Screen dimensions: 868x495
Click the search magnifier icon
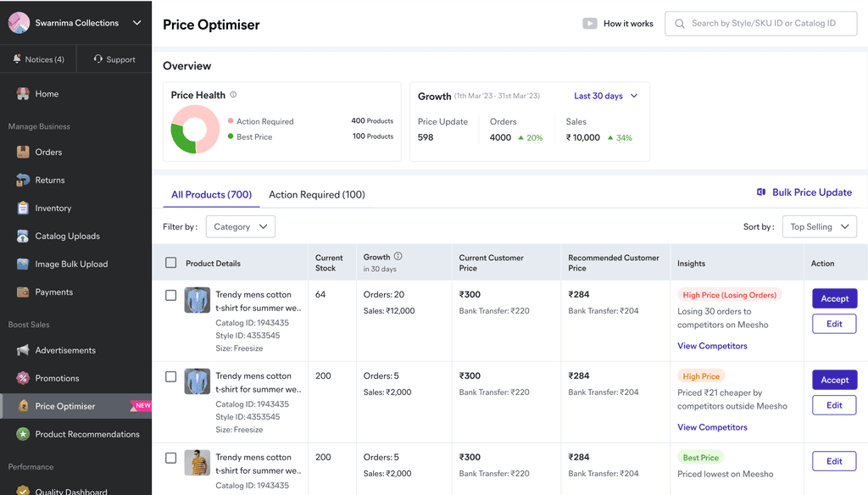(x=679, y=23)
